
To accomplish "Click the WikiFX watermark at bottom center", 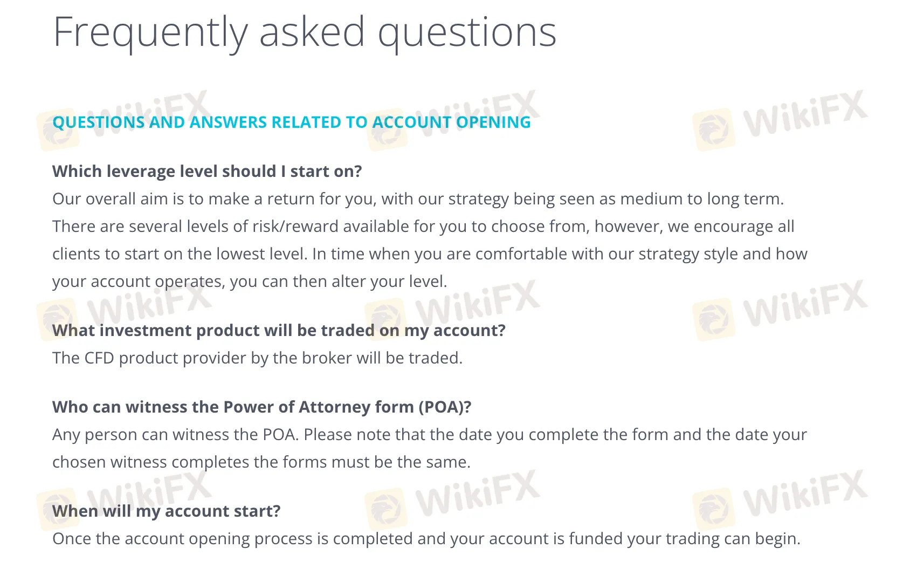I will point(452,500).
